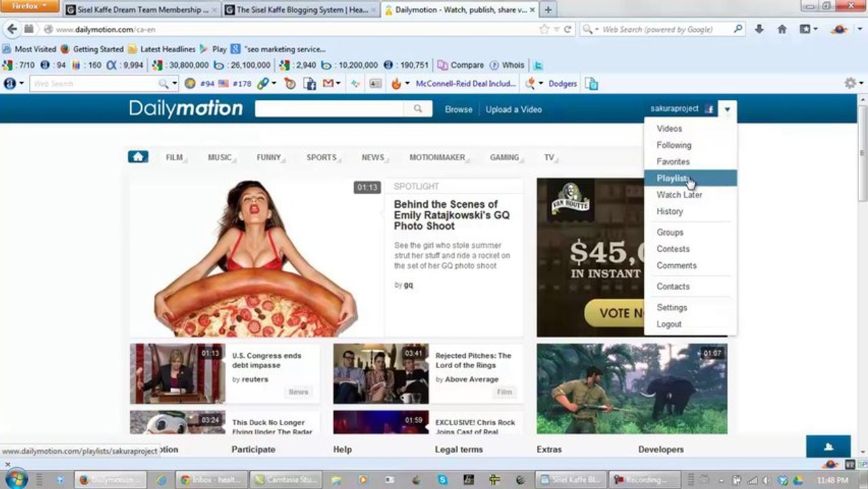The height and width of the screenshot is (489, 868).
Task: Click the Developers footer link
Action: [x=660, y=450]
